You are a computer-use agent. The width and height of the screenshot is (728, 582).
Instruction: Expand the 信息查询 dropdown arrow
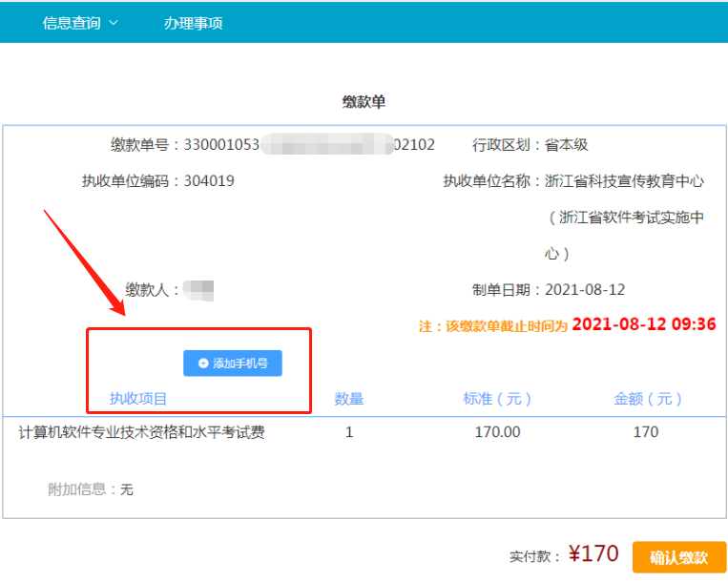click(114, 23)
